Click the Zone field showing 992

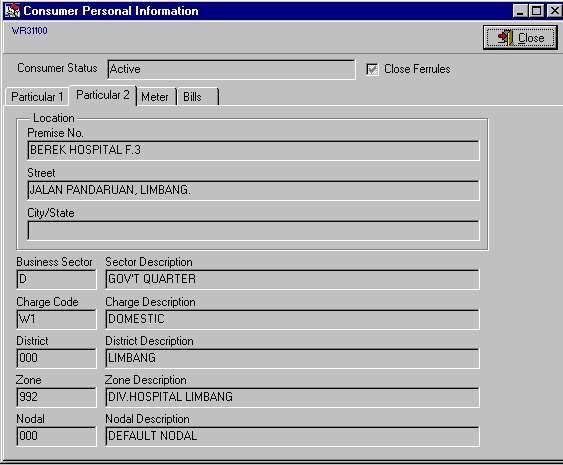pos(56,397)
